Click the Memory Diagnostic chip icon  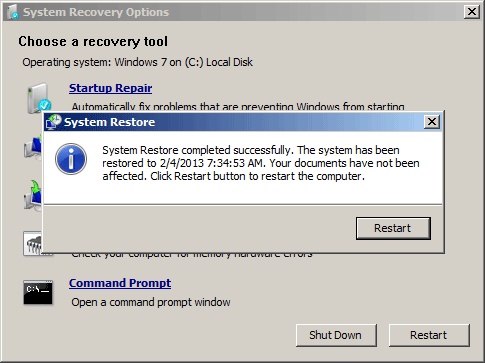(33, 243)
